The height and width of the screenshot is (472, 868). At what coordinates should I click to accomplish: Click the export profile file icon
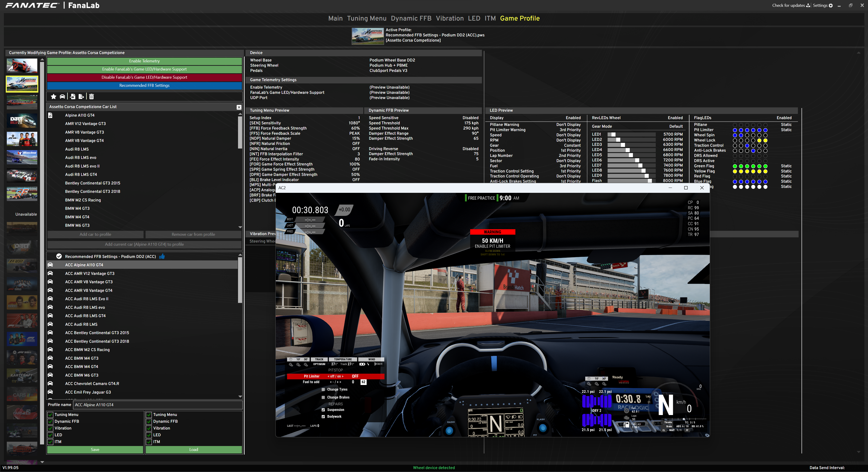coord(81,97)
